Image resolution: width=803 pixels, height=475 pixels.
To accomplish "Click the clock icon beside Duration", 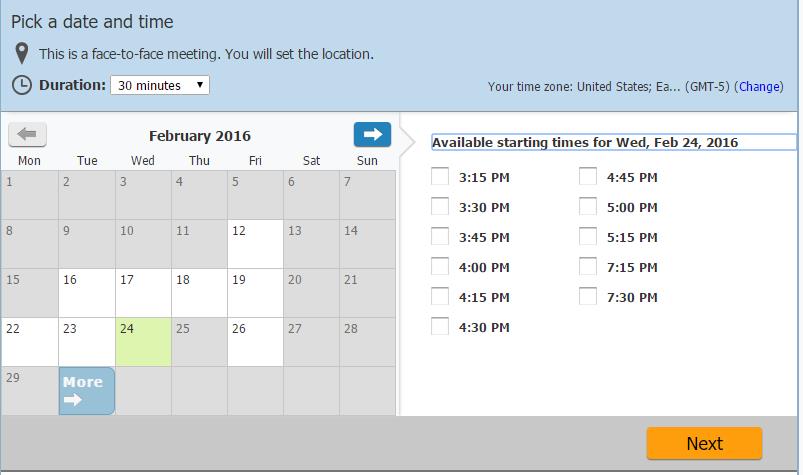I will pos(22,85).
